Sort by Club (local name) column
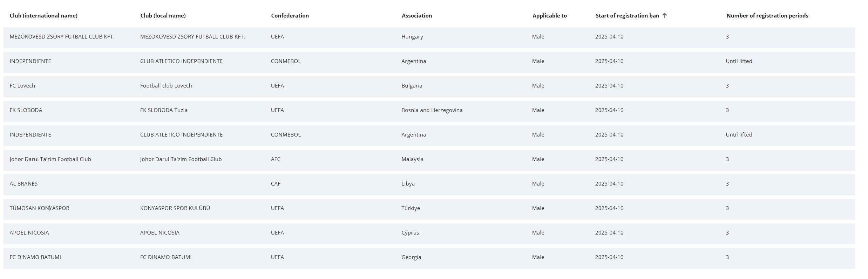Screen dimensions: 868x279 point(163,16)
